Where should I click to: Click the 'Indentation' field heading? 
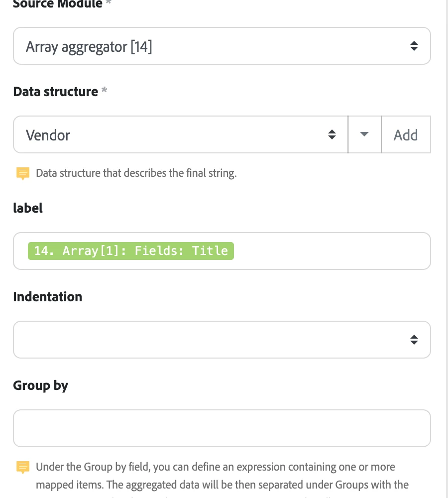pos(47,297)
